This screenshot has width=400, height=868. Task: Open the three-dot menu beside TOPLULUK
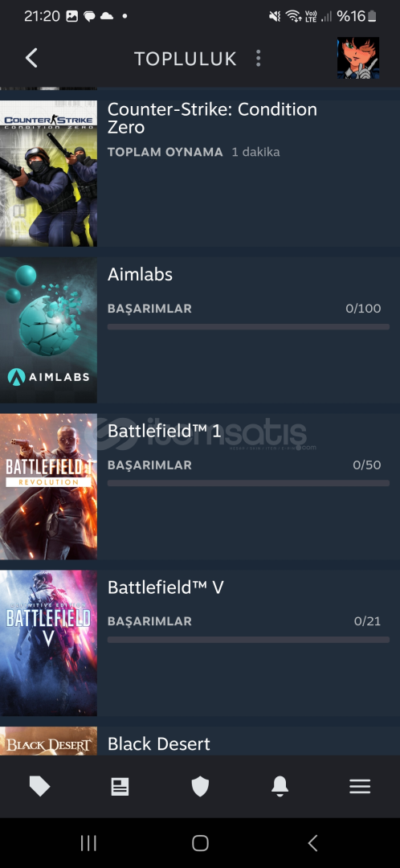pyautogui.click(x=258, y=58)
